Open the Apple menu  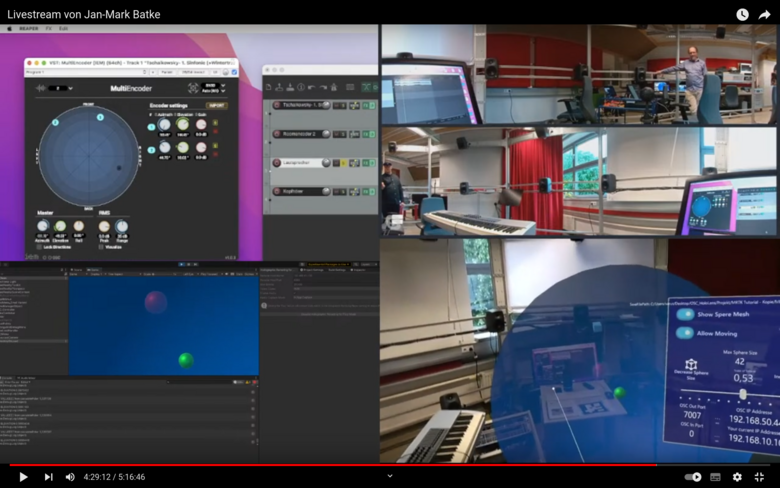pos(9,29)
